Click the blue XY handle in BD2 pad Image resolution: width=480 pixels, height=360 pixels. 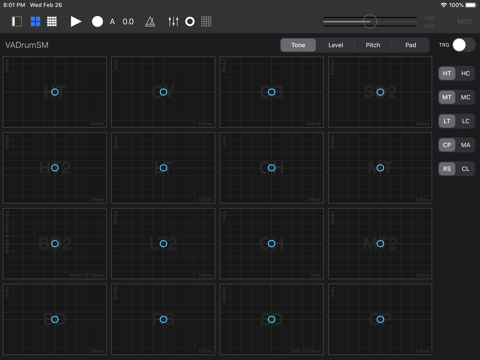click(55, 244)
